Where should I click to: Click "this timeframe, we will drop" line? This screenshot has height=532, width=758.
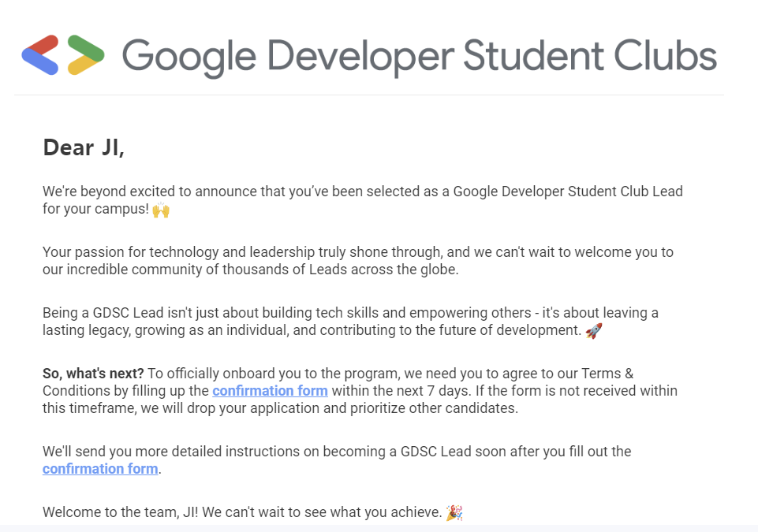point(280,407)
